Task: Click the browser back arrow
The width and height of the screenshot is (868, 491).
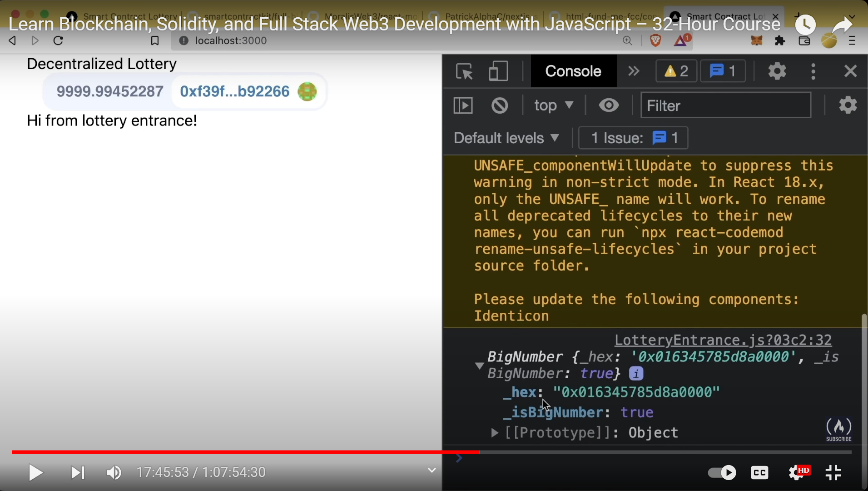Action: pyautogui.click(x=13, y=41)
